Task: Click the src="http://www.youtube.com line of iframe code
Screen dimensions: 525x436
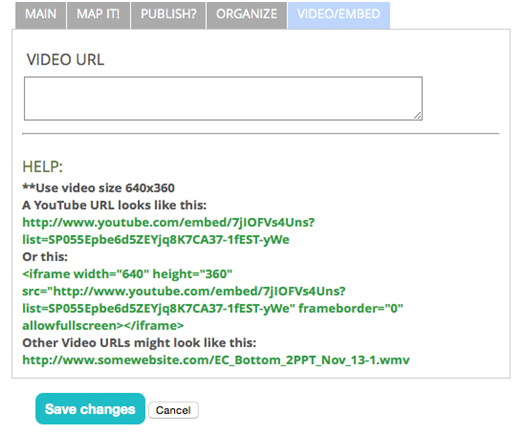Action: pos(184,291)
